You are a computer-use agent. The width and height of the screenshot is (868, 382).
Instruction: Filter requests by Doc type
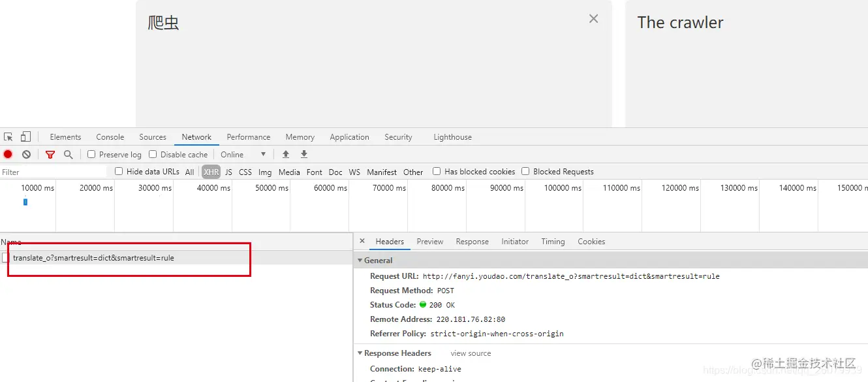tap(335, 172)
